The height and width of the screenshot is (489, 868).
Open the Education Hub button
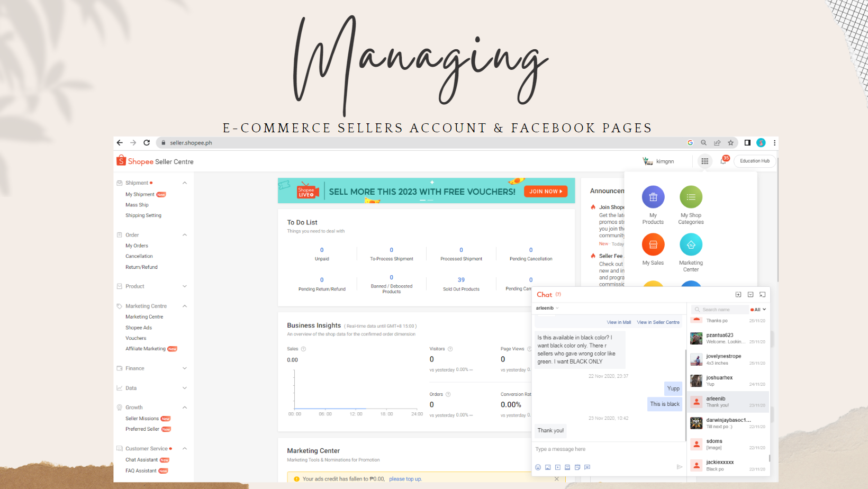click(x=755, y=161)
